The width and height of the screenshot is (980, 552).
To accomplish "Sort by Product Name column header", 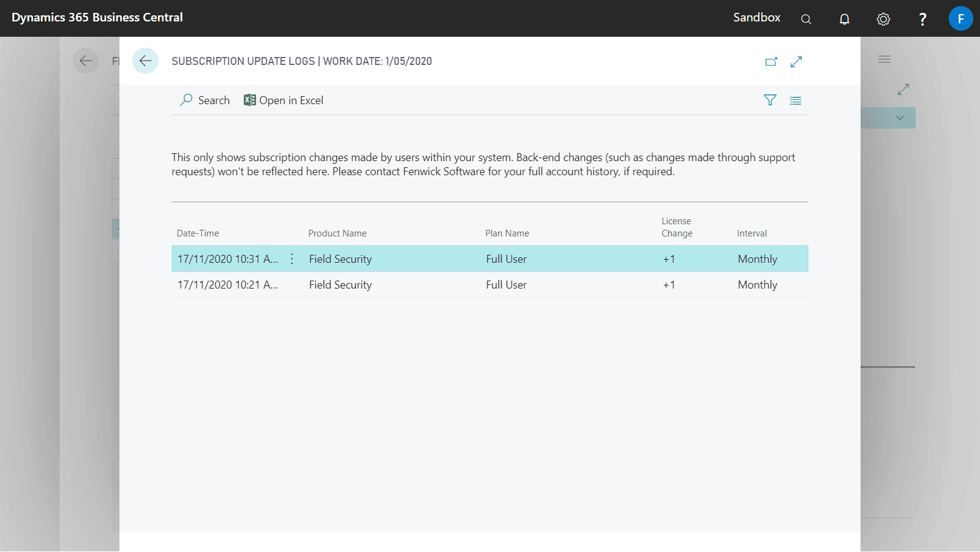I will pyautogui.click(x=337, y=233).
